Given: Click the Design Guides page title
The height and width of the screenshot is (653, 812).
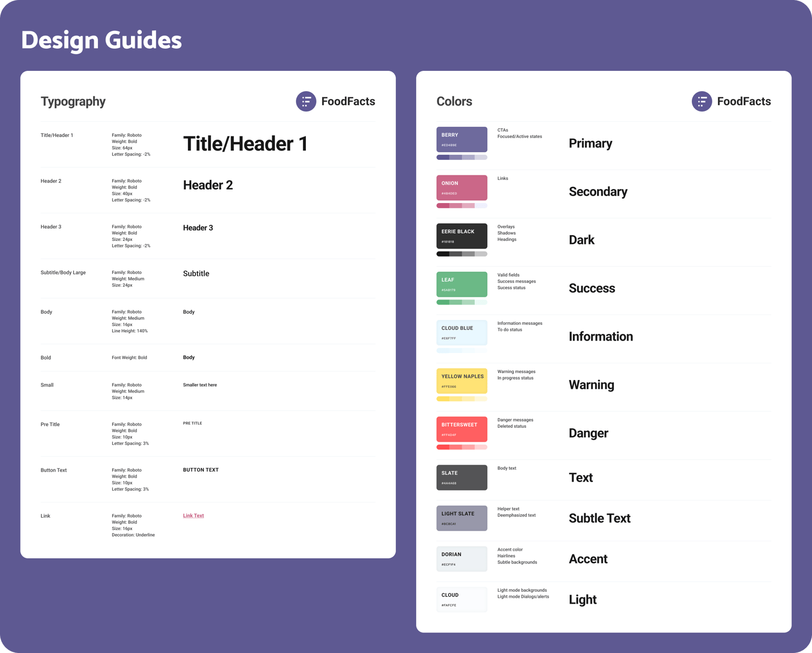Looking at the screenshot, I should (x=101, y=40).
